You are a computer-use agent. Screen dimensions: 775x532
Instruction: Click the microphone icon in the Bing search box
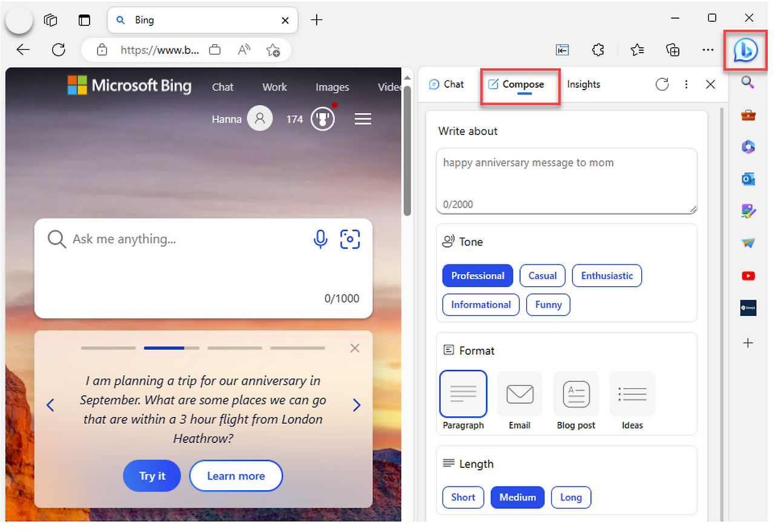[320, 239]
